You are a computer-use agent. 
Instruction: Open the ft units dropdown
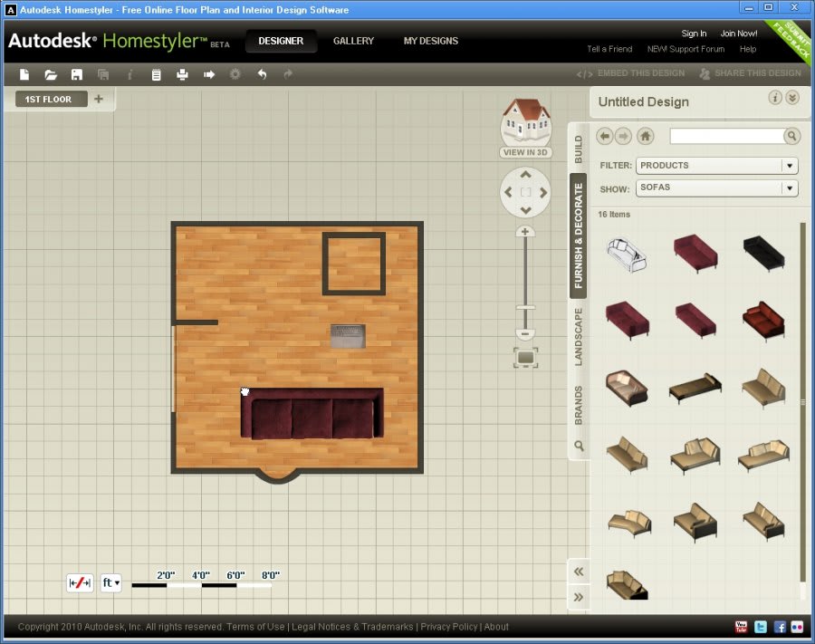(x=110, y=582)
